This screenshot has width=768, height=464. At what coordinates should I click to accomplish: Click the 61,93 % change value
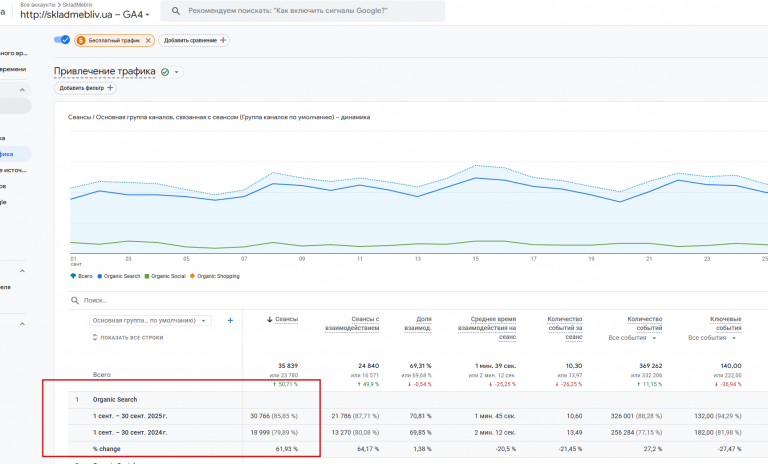[x=287, y=449]
